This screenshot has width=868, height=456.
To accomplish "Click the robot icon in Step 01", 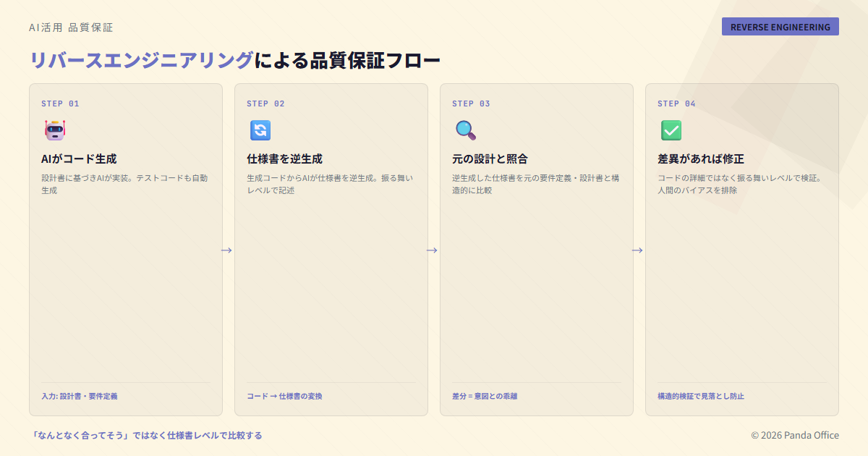I will point(55,130).
